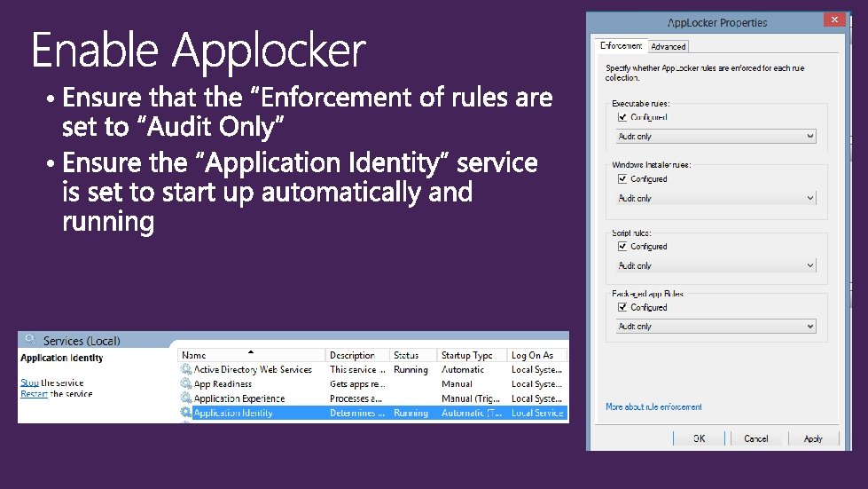Image resolution: width=868 pixels, height=489 pixels.
Task: Click the Manual (Trig... startup type cell
Action: (471, 398)
